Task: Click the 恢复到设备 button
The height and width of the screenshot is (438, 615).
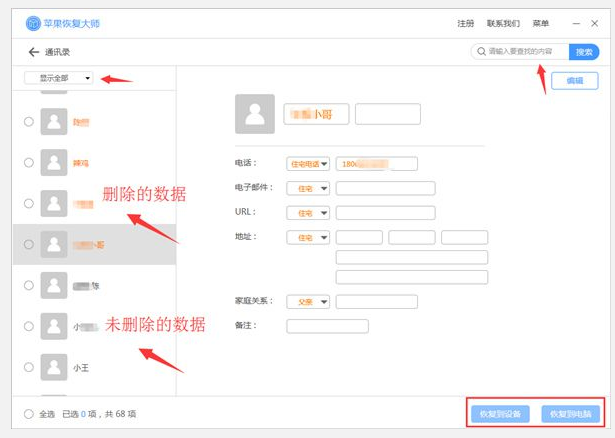Action: coord(500,414)
